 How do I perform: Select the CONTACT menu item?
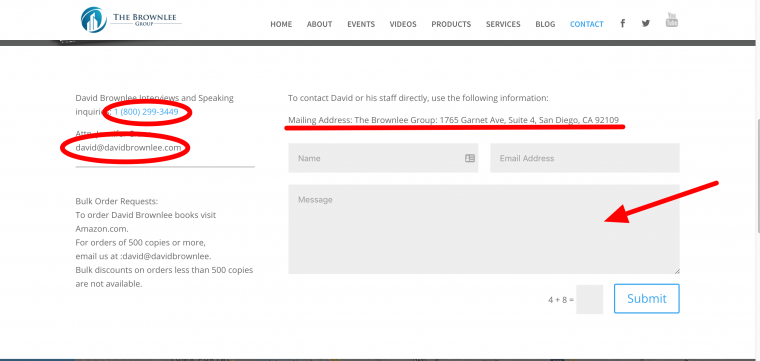click(586, 24)
